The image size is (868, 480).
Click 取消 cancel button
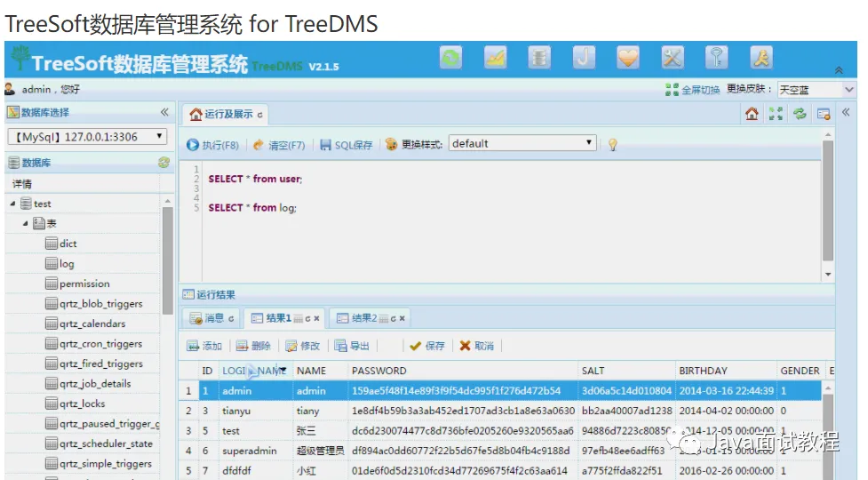pos(476,346)
